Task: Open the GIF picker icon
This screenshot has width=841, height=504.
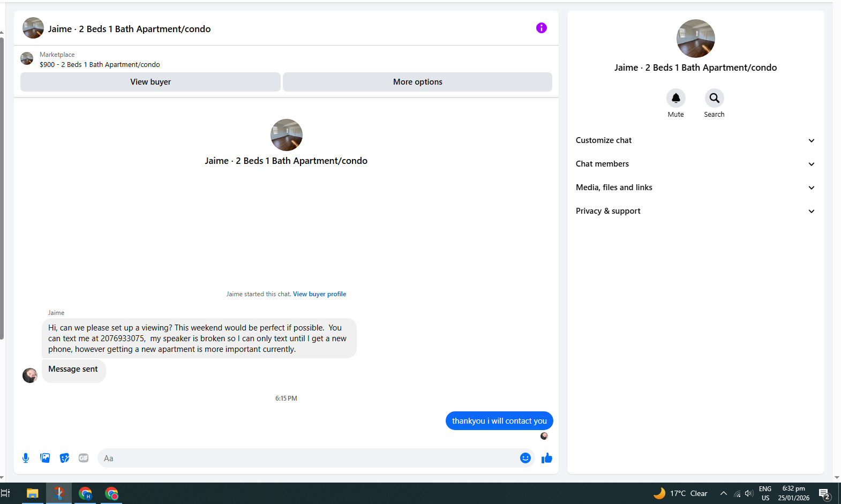Action: tap(84, 458)
